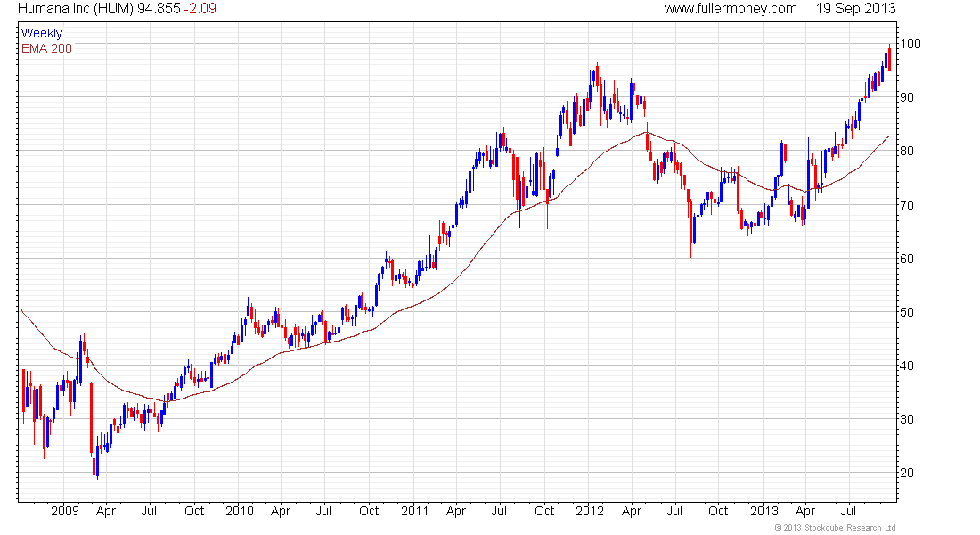The width and height of the screenshot is (980, 535).
Task: Click the EMA 200 legend label
Action: (x=46, y=48)
